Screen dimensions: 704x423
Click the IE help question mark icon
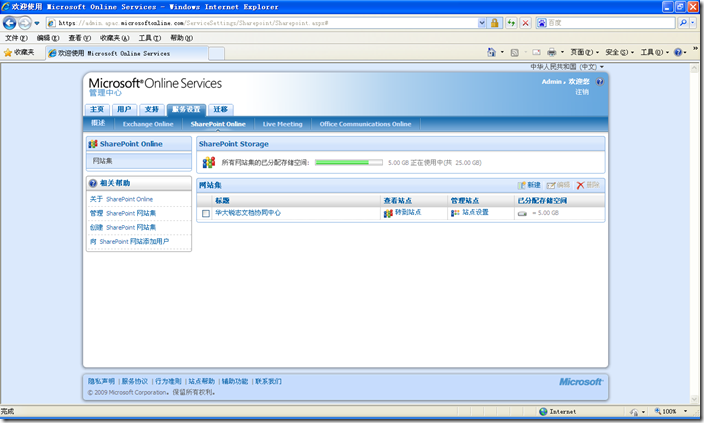[678, 53]
